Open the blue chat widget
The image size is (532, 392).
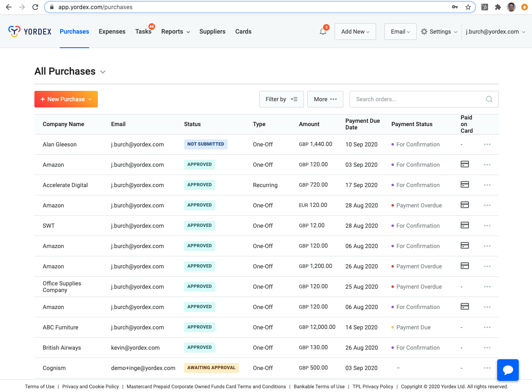point(508,370)
